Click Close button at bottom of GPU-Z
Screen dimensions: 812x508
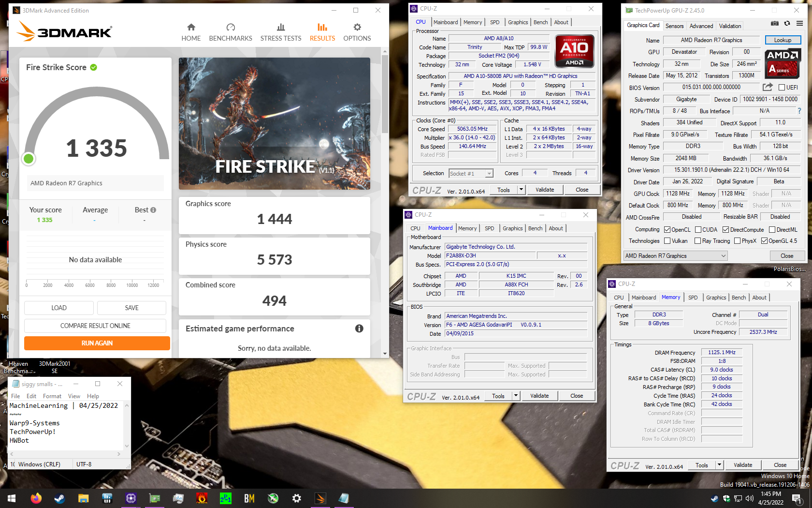(786, 256)
